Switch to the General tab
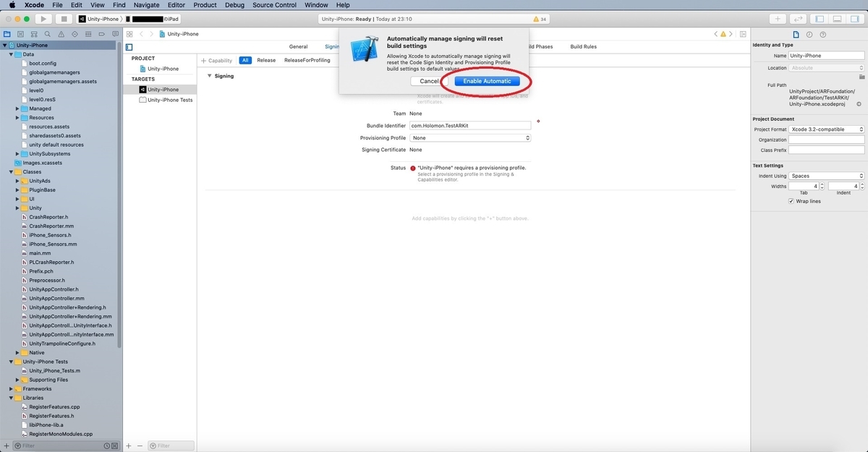Viewport: 868px width, 452px height. tap(299, 46)
